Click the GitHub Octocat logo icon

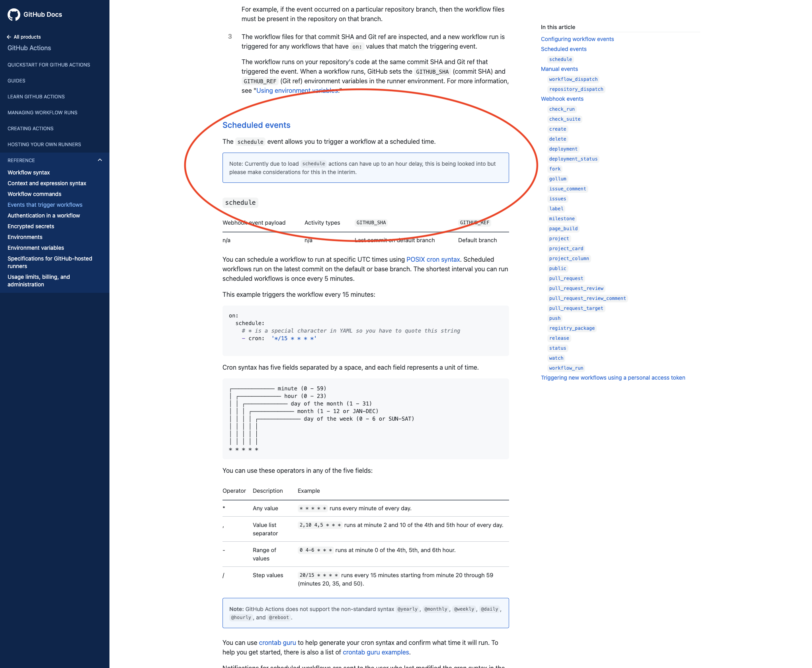point(14,15)
